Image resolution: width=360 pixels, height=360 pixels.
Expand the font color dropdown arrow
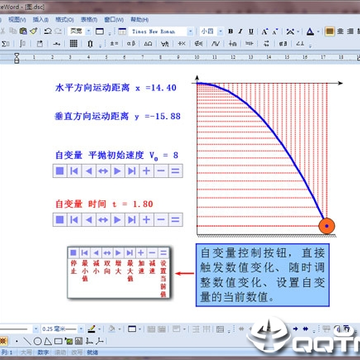pyautogui.click(x=318, y=31)
